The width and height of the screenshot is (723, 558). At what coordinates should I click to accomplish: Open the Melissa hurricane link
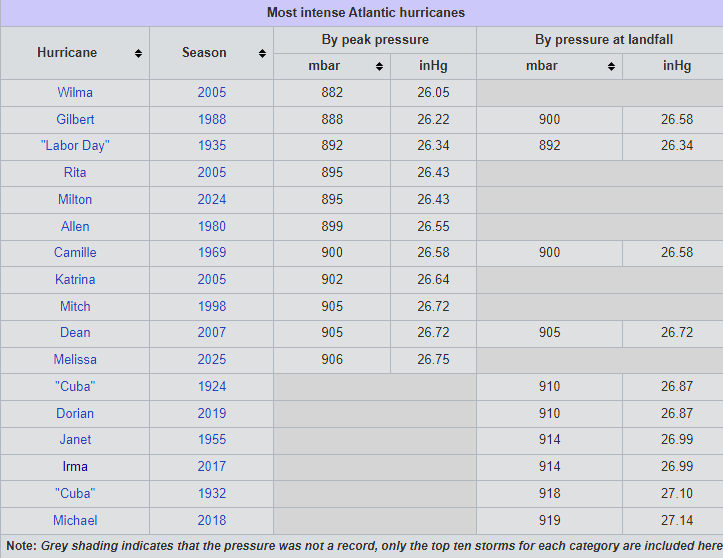(75, 359)
